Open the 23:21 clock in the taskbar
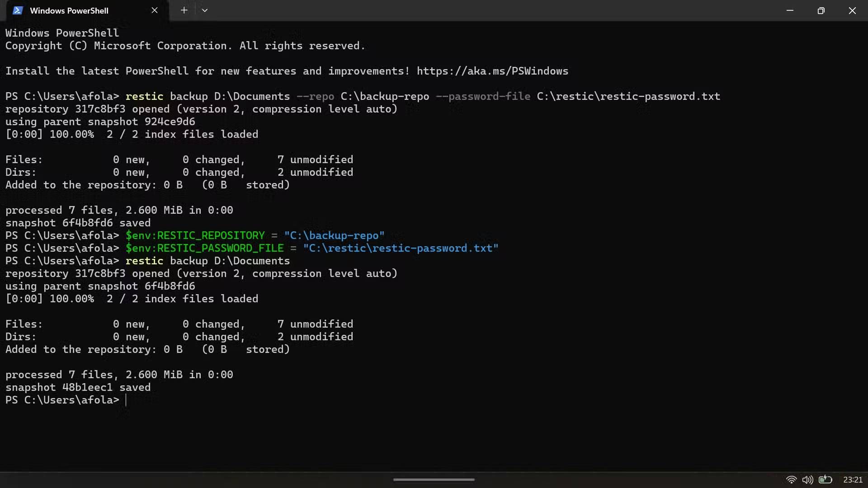The image size is (868, 488). coord(853,479)
